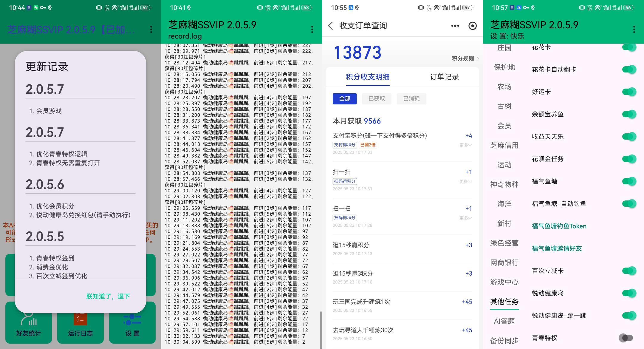Toggle 福气鱼塘 switch
644x349 pixels.
[x=629, y=181]
